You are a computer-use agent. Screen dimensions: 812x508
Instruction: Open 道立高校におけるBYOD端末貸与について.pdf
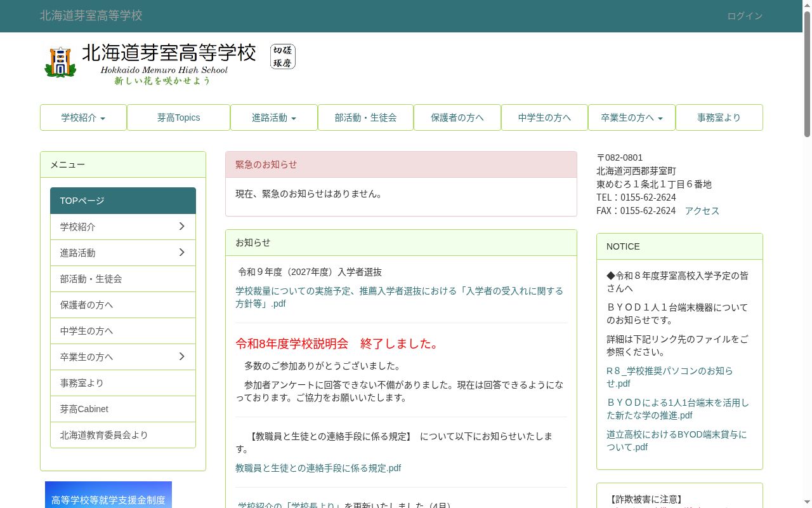tap(676, 441)
